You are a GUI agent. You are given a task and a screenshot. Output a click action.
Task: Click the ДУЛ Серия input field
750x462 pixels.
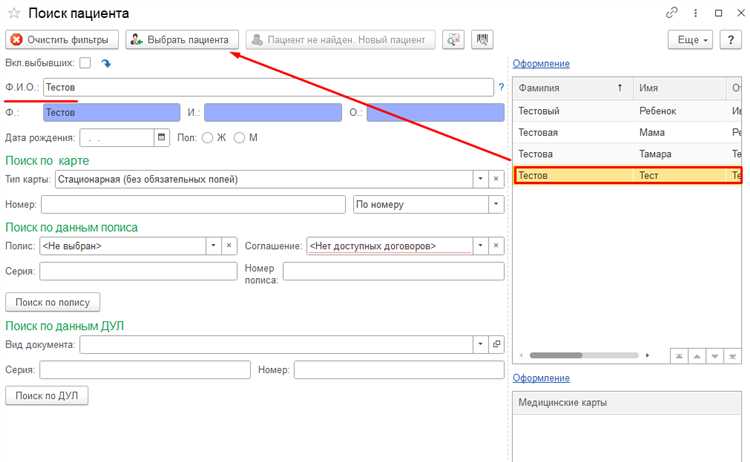(x=145, y=370)
